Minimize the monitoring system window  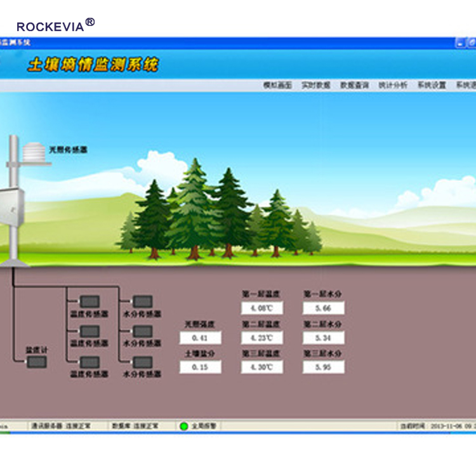click(x=461, y=43)
